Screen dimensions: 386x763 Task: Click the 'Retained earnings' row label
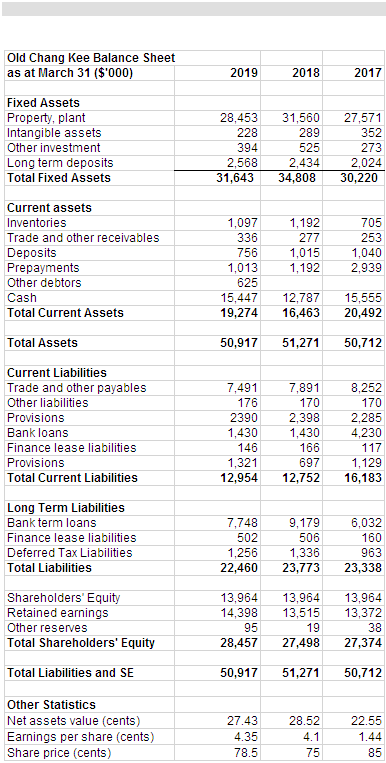tap(57, 612)
